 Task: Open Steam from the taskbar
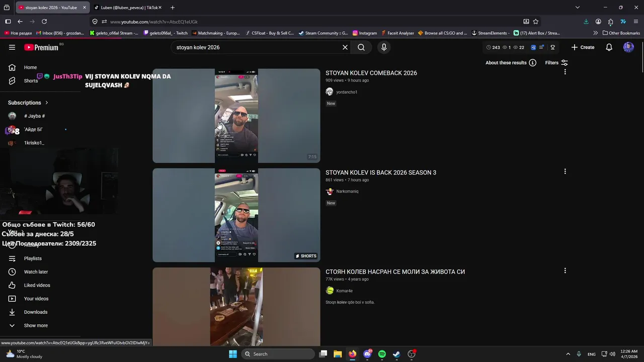coord(396,354)
